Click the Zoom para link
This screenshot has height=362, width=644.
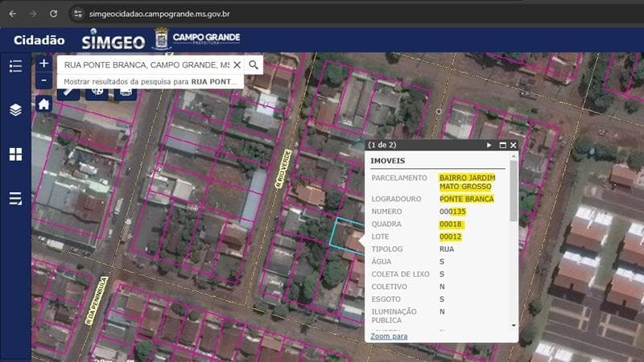[x=389, y=336]
